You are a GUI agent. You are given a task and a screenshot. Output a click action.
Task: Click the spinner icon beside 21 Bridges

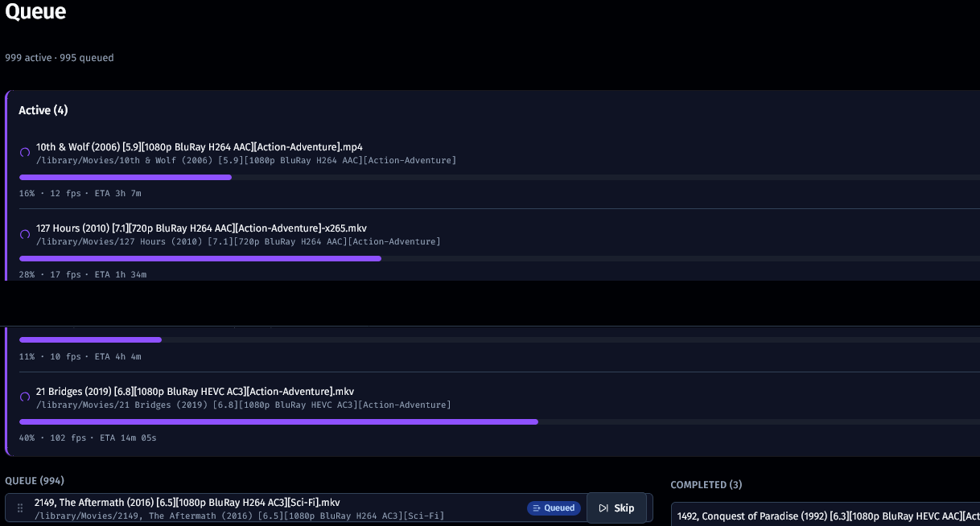click(25, 397)
